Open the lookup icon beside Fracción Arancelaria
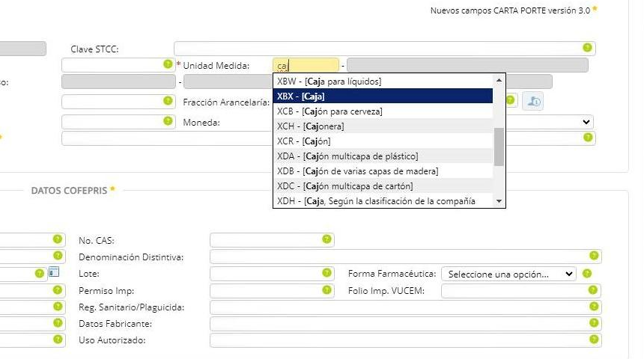The width and height of the screenshot is (644, 359). 533,101
